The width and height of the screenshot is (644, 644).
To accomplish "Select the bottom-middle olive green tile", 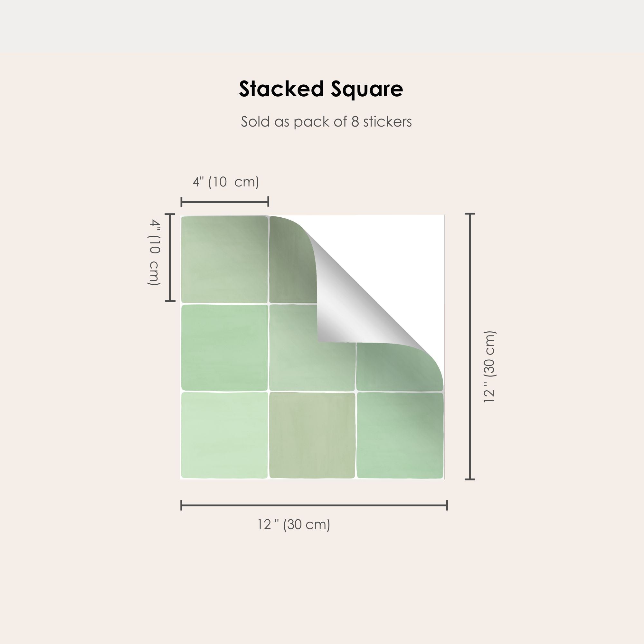I will click(312, 435).
